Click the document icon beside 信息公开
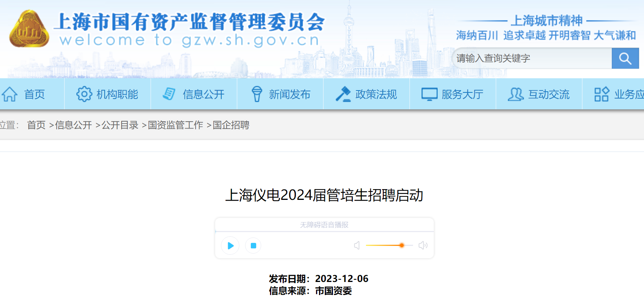The height and width of the screenshot is (300, 644). [x=169, y=94]
